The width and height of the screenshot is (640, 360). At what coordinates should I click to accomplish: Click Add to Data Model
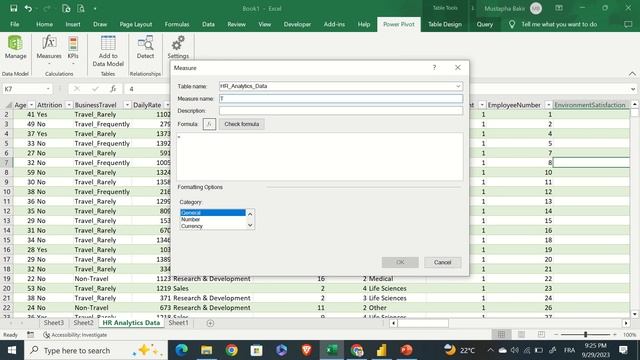point(108,51)
